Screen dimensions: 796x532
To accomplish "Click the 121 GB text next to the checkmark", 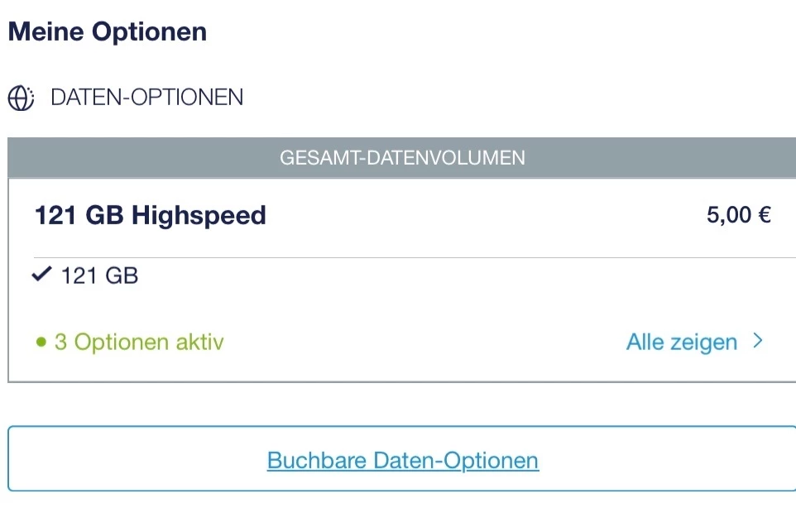I will click(x=99, y=276).
